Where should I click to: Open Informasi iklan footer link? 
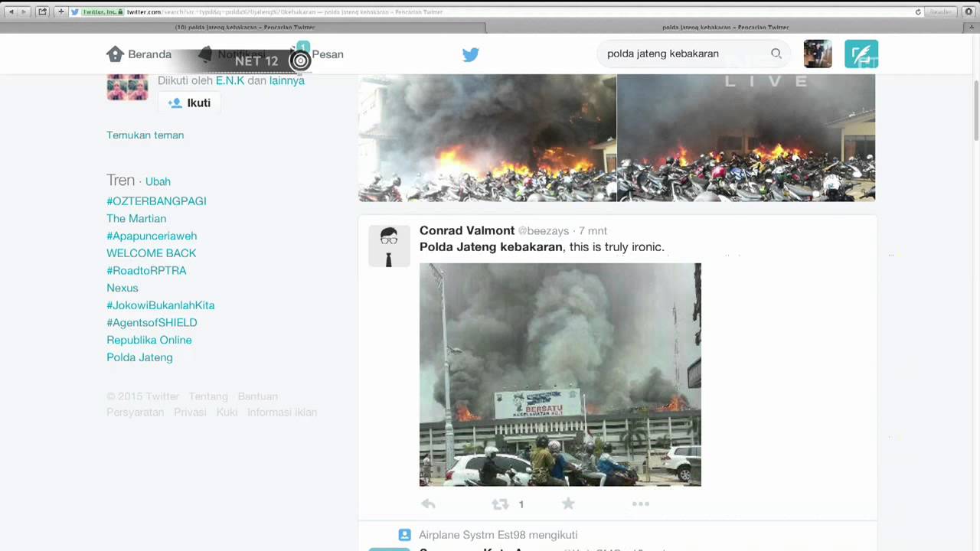[282, 412]
